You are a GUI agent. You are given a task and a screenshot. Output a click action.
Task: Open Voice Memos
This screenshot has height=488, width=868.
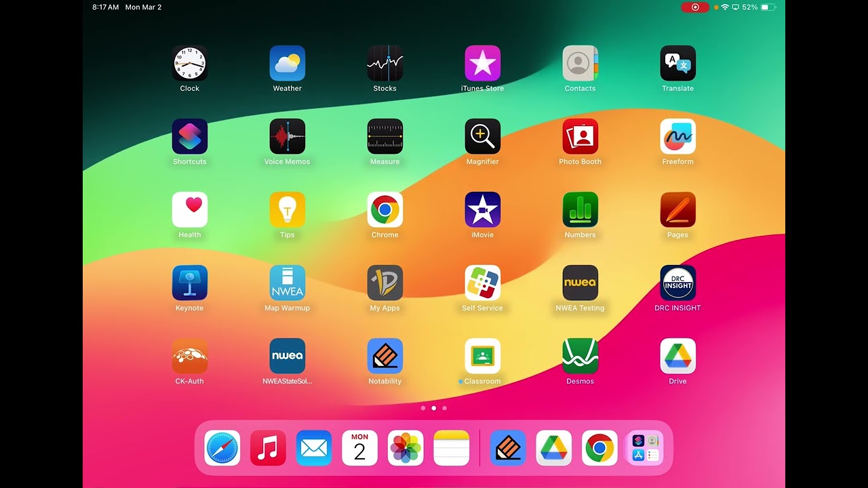288,136
